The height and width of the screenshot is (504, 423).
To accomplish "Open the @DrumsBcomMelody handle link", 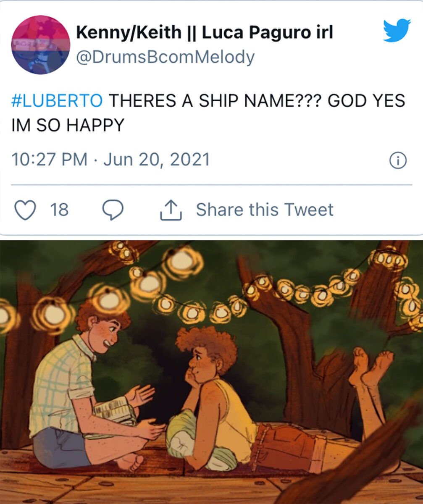I will coord(165,58).
